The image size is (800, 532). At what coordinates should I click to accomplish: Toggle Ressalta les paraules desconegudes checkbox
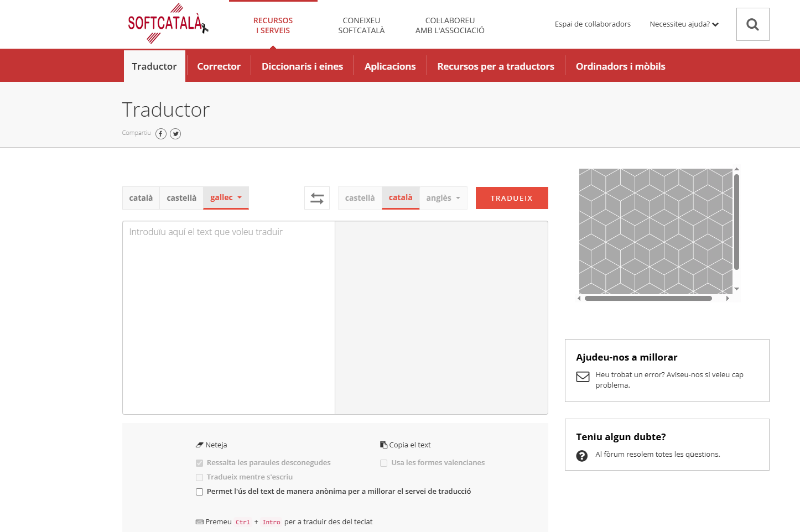(199, 463)
